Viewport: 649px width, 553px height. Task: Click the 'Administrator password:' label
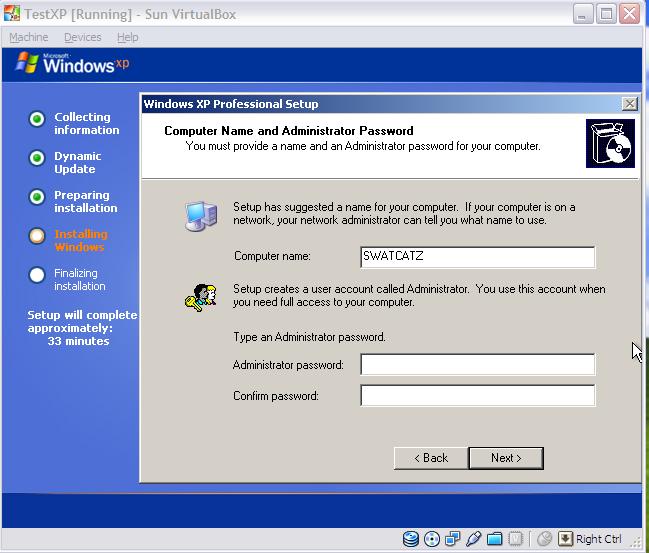pos(288,365)
